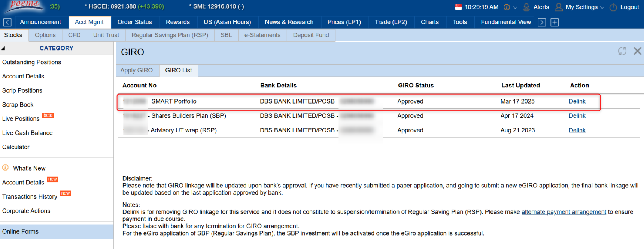The height and width of the screenshot is (249, 644).
Task: Open Outstanding Positions in sidebar
Action: [31, 62]
